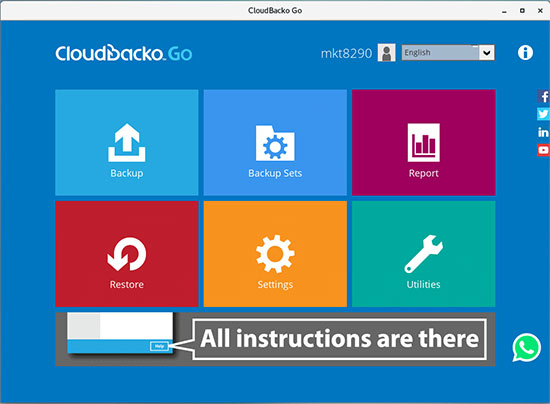The height and width of the screenshot is (404, 550).
Task: Open the Report tile
Action: (423, 142)
